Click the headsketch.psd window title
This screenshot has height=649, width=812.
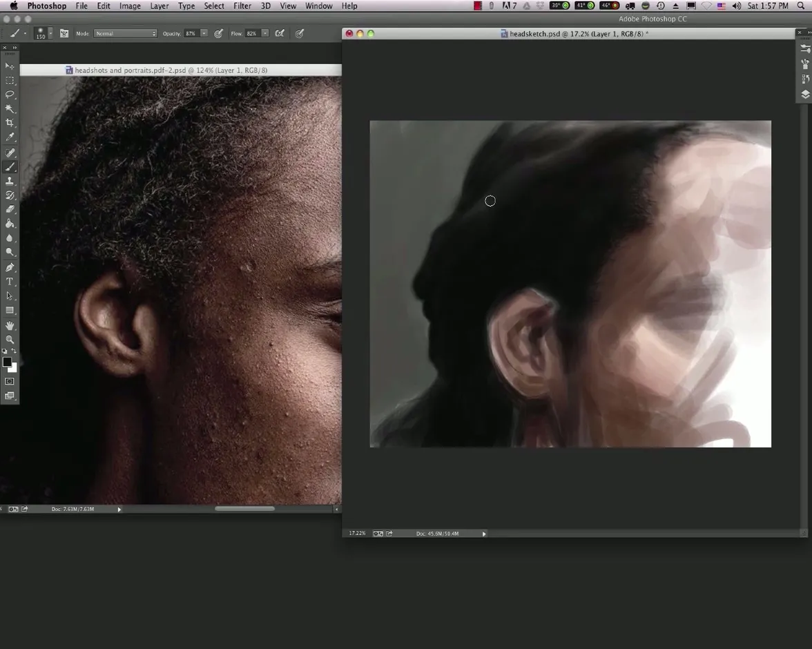[574, 33]
